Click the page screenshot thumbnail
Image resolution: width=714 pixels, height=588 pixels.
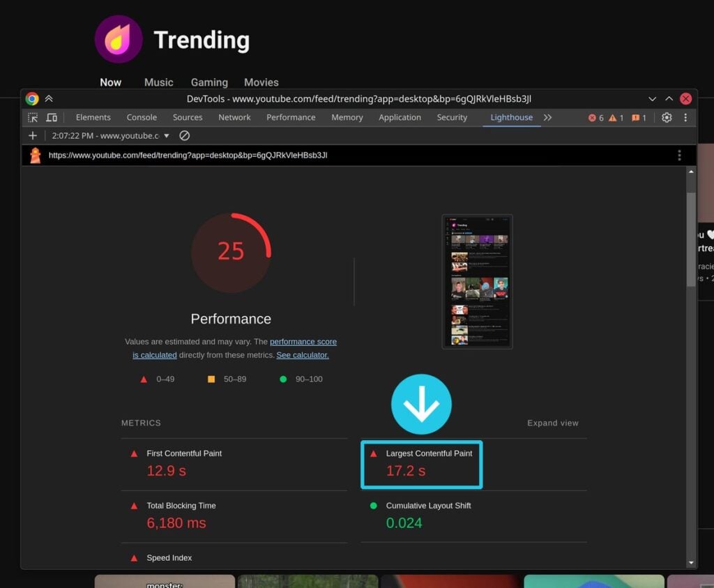pos(477,282)
